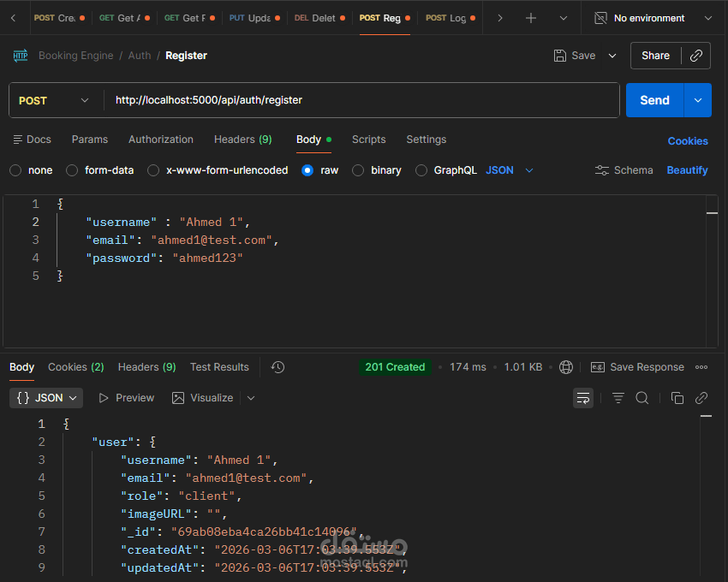The width and height of the screenshot is (728, 582).
Task: Click line 2 username in request body
Action: [x=168, y=223]
